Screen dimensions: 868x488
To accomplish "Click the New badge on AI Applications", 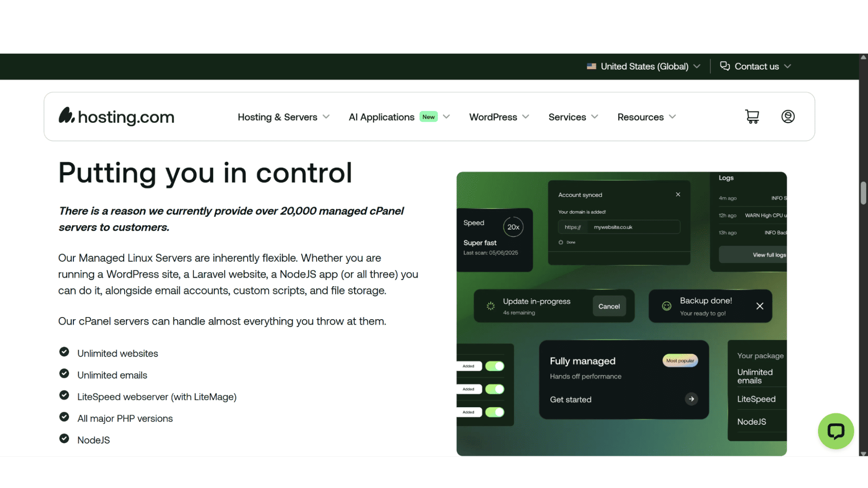I will tap(428, 117).
